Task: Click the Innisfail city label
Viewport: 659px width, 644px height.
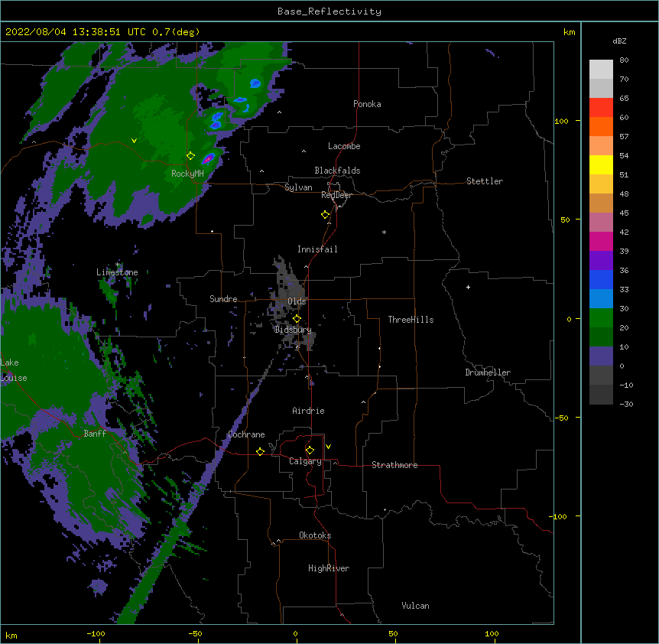Action: 317,249
